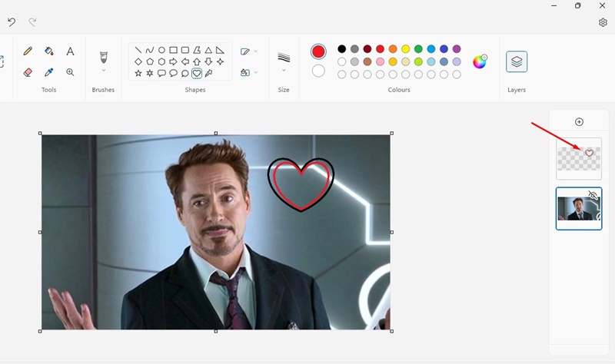This screenshot has height=364, width=615.
Task: Choose the Rounded rectangular callout shape
Action: (x=161, y=73)
